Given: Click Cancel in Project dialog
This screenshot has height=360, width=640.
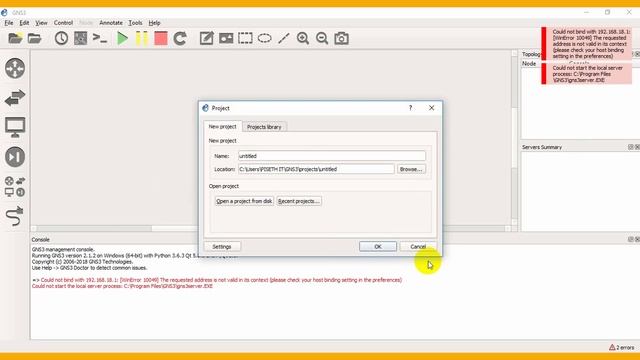Looking at the screenshot, I should point(418,247).
